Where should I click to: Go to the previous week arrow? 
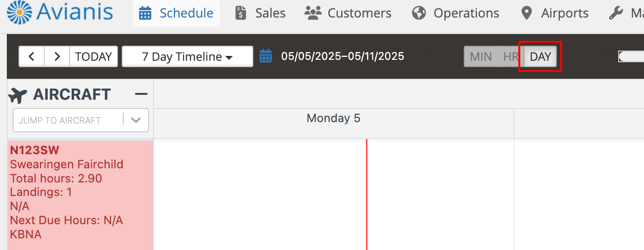(32, 56)
